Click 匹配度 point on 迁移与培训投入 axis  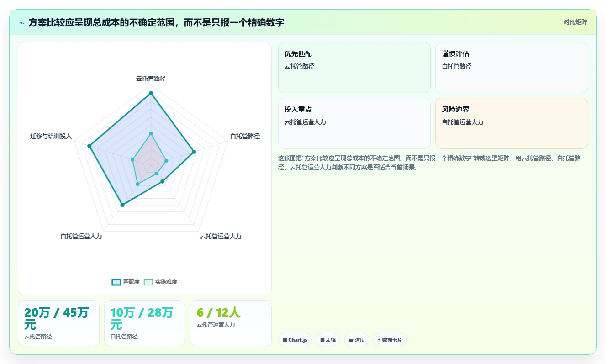(x=90, y=146)
